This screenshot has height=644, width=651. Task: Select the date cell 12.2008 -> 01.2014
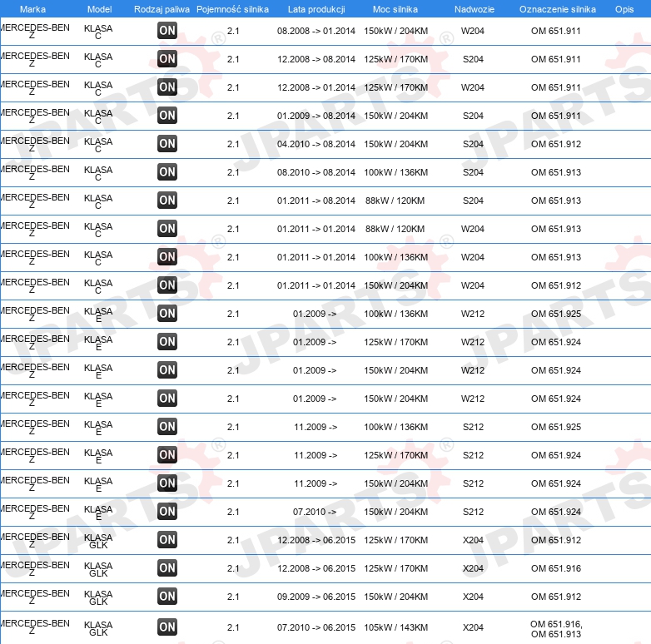[316, 87]
